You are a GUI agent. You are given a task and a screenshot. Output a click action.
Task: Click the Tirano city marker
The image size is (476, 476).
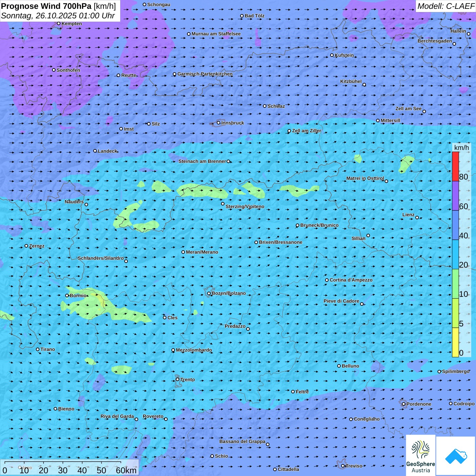coord(38,349)
